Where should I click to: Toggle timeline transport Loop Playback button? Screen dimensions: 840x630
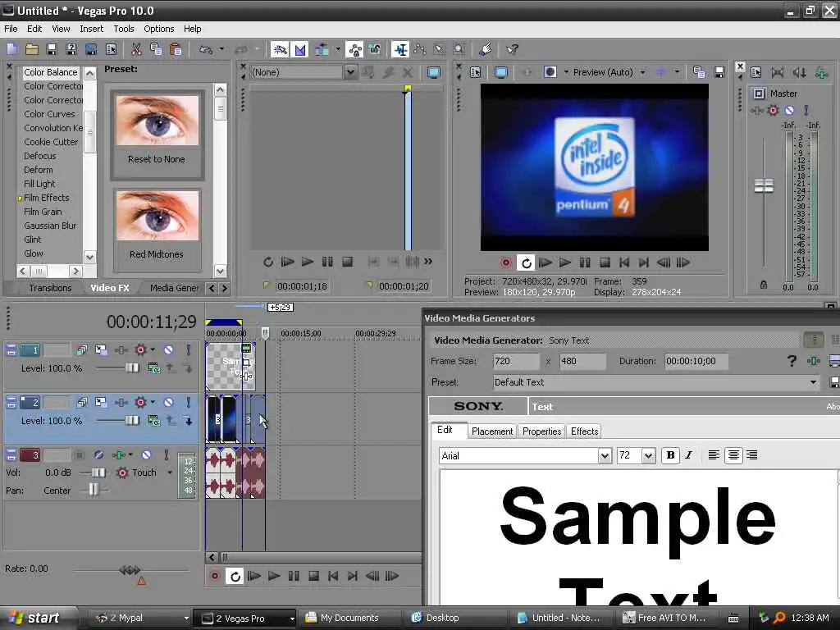tap(235, 576)
